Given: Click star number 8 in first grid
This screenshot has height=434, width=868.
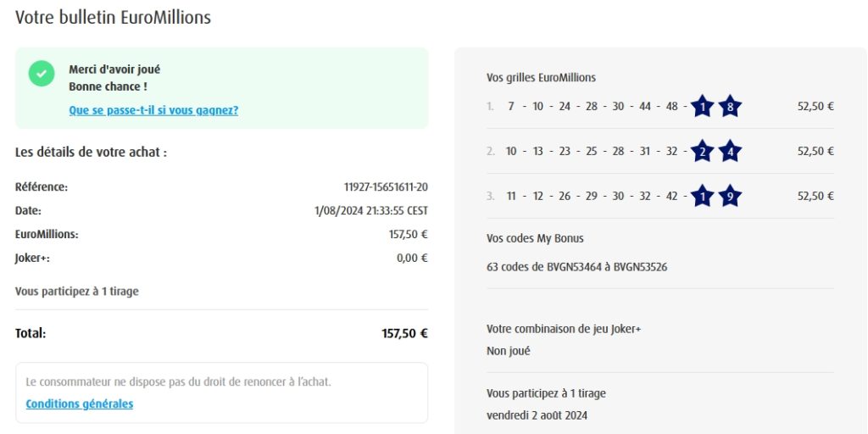Looking at the screenshot, I should pyautogui.click(x=730, y=107).
